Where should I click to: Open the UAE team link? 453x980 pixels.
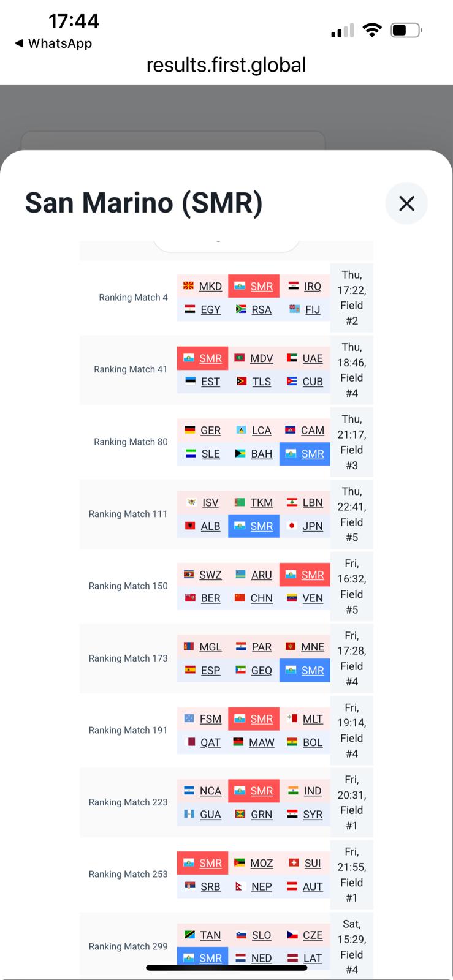click(x=313, y=358)
